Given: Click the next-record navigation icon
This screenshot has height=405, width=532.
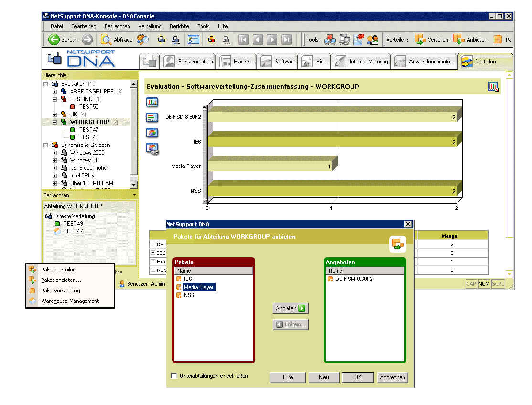Looking at the screenshot, I should (x=272, y=40).
